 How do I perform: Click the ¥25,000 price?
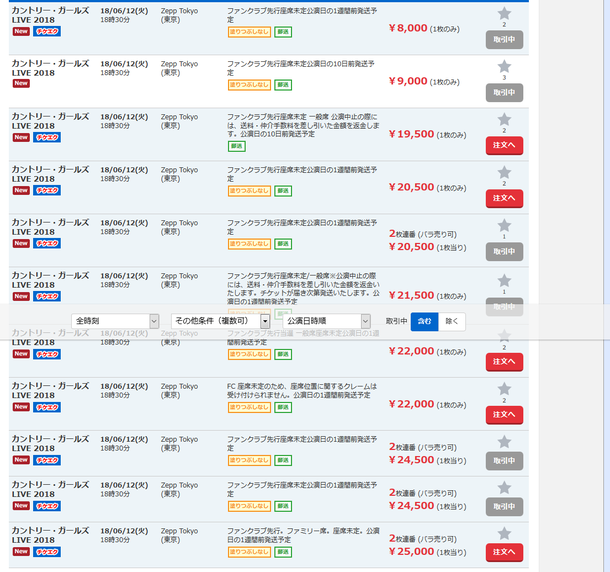411,551
